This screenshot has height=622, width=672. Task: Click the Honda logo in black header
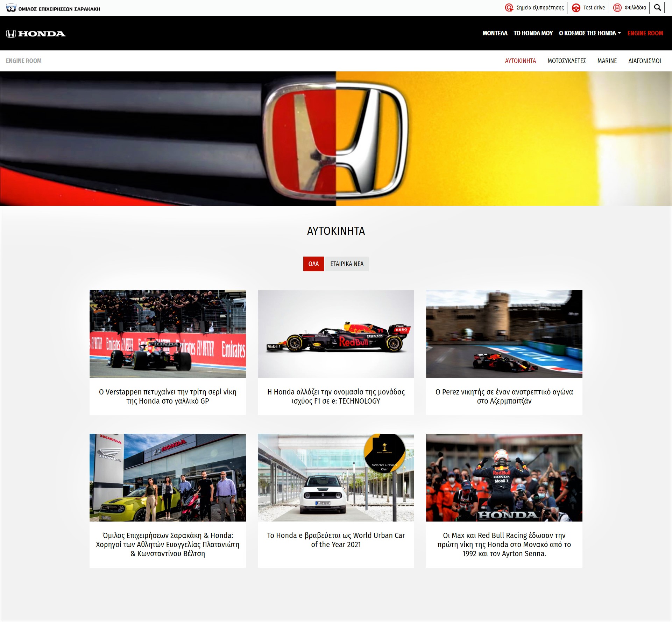click(x=36, y=34)
